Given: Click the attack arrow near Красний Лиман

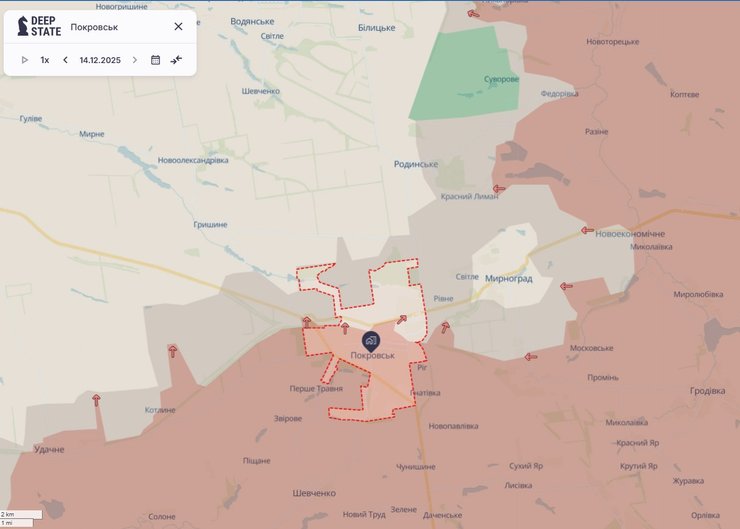Looking at the screenshot, I should pos(499,188).
